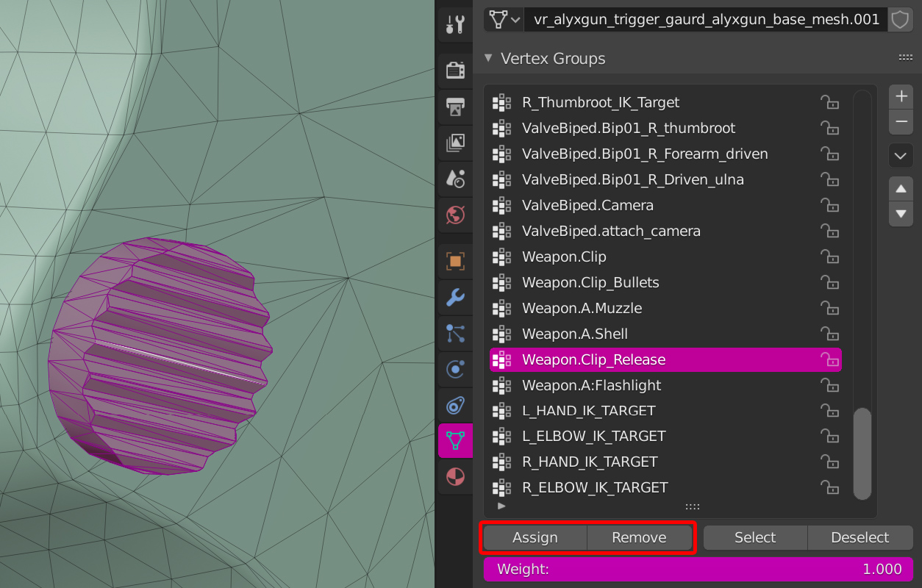Image resolution: width=922 pixels, height=588 pixels.
Task: Click the Select button
Action: coord(755,537)
